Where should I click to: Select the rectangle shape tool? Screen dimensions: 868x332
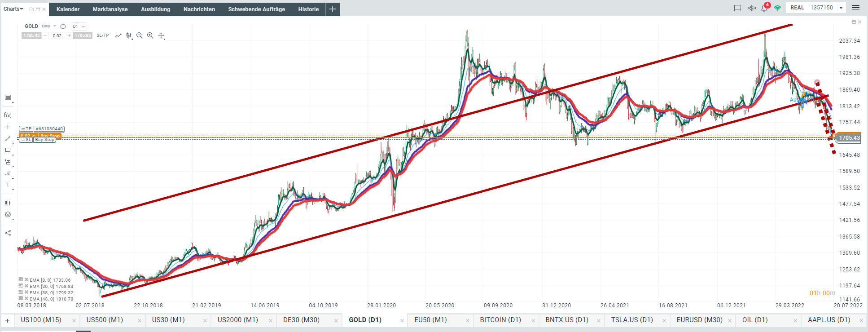8,150
